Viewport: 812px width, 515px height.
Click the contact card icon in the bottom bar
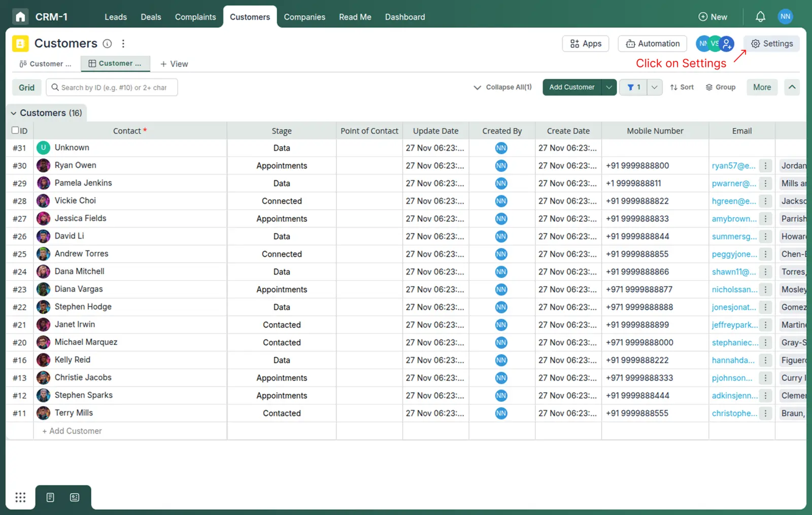click(x=75, y=497)
